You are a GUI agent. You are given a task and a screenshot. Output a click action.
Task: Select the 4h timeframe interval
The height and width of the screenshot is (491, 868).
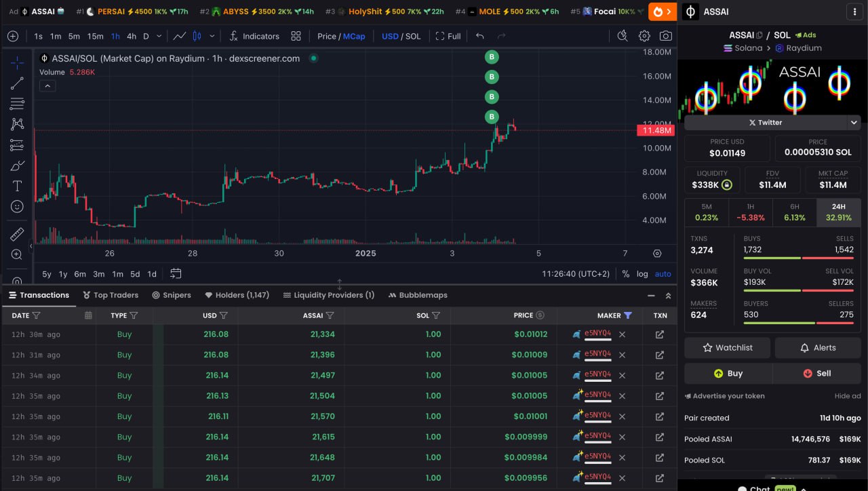(132, 36)
